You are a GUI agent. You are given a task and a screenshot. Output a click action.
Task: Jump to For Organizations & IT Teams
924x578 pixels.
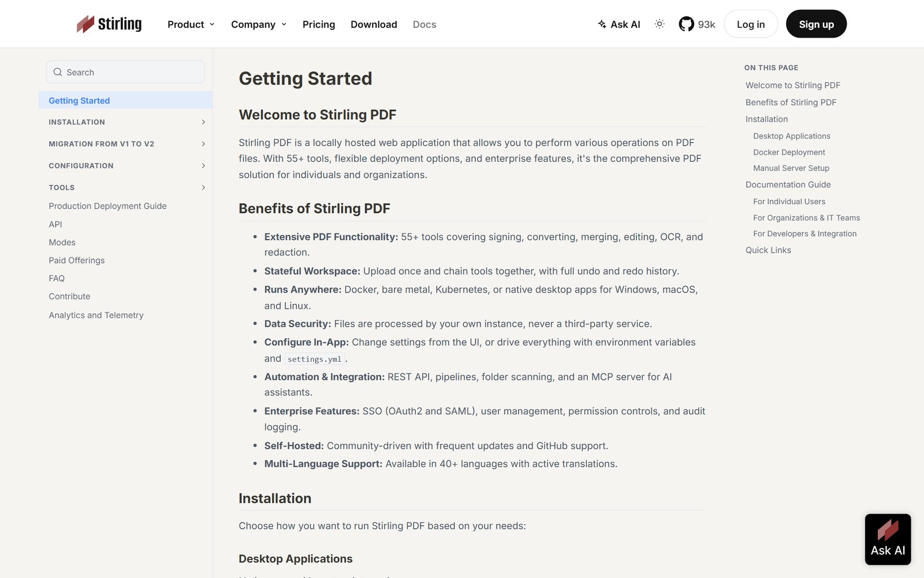pos(806,217)
